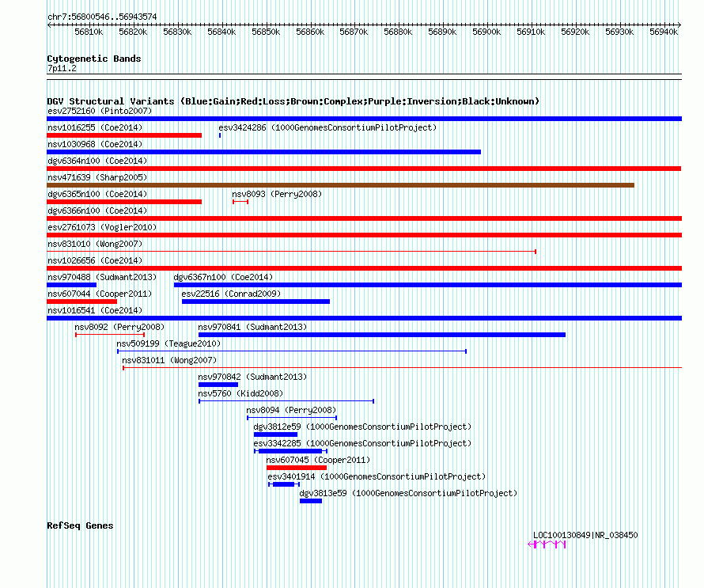The width and height of the screenshot is (704, 588).
Task: Click dgv6367n100 (Coe2014) label
Action: click(223, 277)
